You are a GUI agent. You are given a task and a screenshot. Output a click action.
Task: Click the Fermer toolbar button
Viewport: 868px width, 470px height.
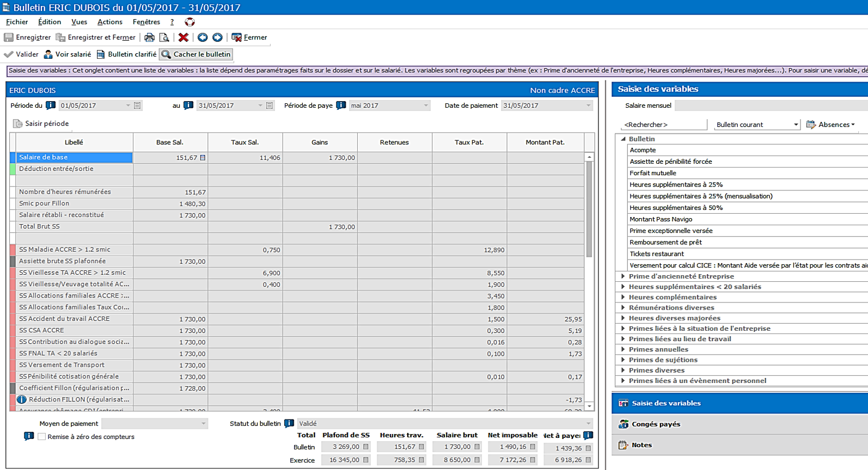(249, 38)
